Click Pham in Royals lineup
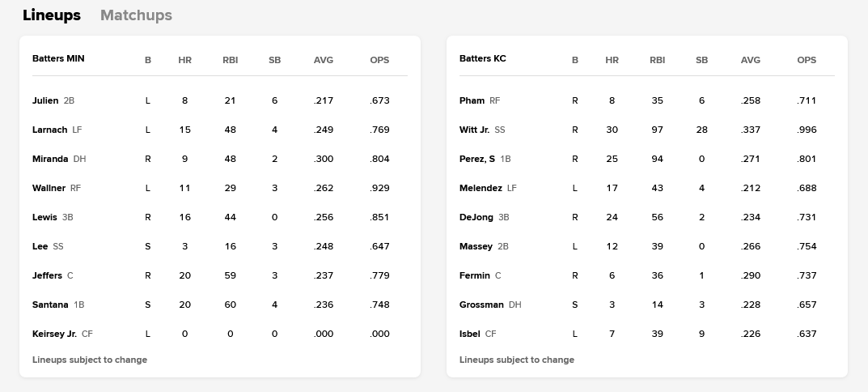Image resolution: width=868 pixels, height=392 pixels. click(x=472, y=100)
